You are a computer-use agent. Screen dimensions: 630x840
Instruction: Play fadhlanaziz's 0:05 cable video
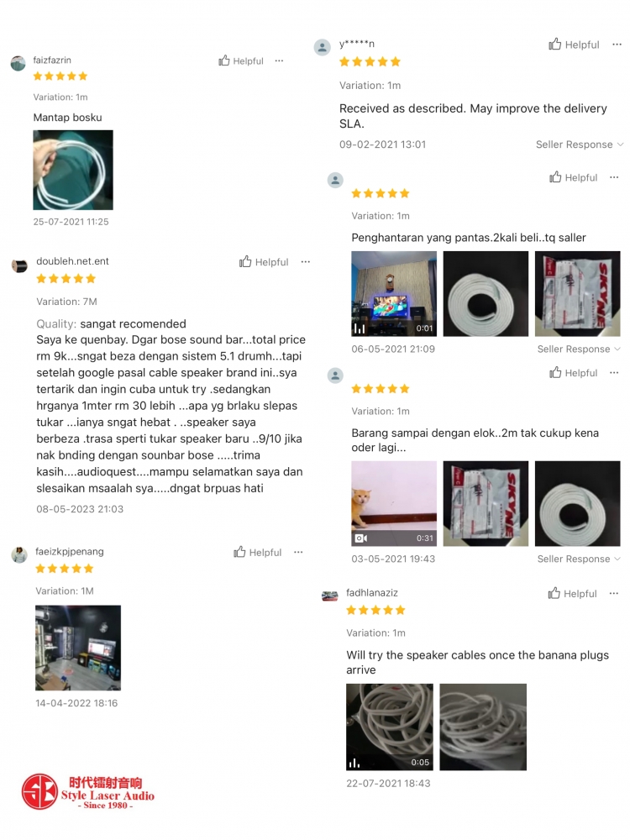tap(390, 727)
